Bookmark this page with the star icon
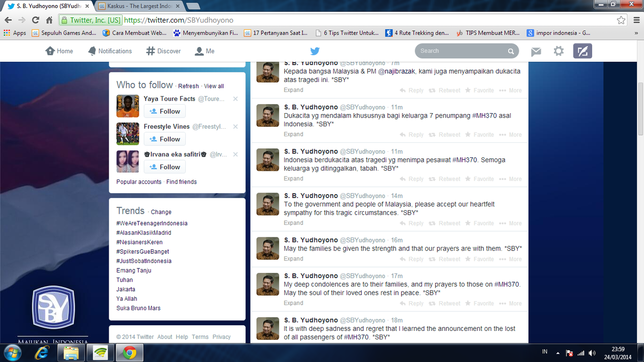 (x=621, y=20)
